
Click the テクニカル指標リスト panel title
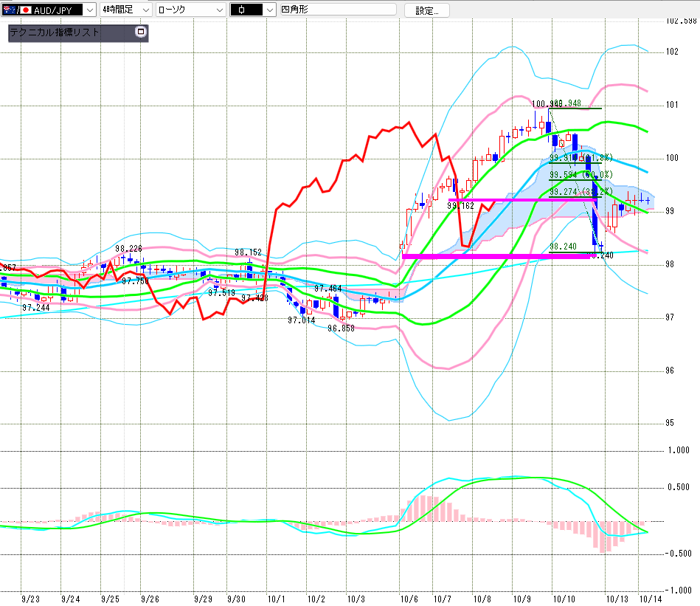[55, 33]
